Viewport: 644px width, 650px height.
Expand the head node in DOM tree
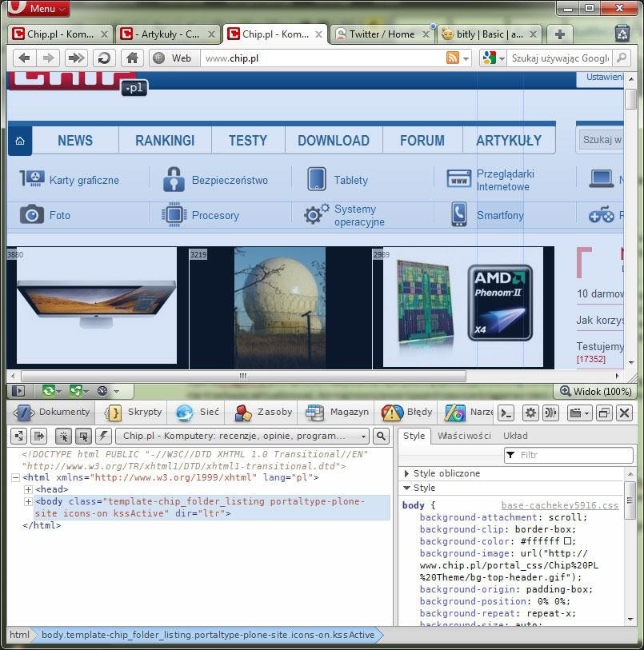tap(28, 489)
